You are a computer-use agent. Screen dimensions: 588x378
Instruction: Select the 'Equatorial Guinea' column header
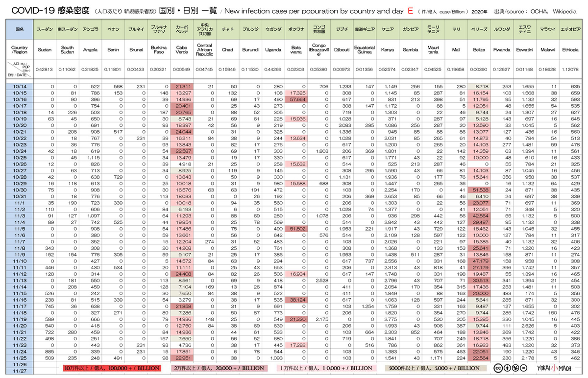pyautogui.click(x=364, y=50)
